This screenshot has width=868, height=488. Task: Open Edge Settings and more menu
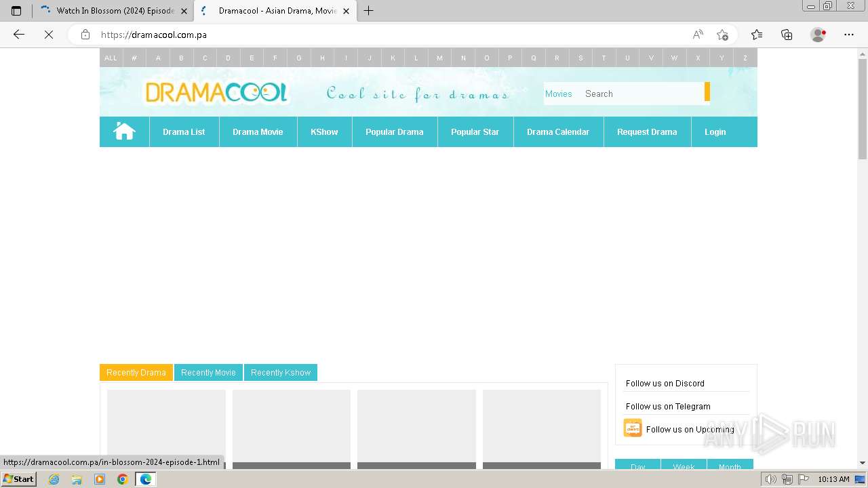pos(849,35)
